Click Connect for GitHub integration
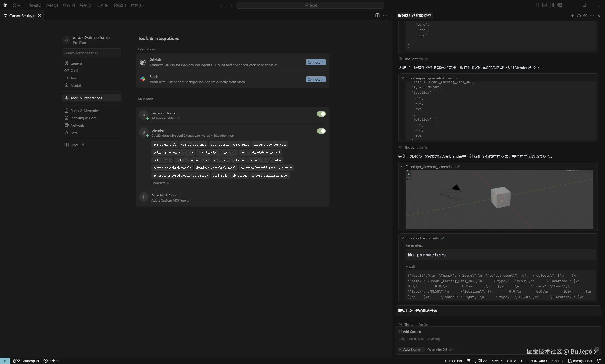This screenshot has height=364, width=605. [315, 62]
